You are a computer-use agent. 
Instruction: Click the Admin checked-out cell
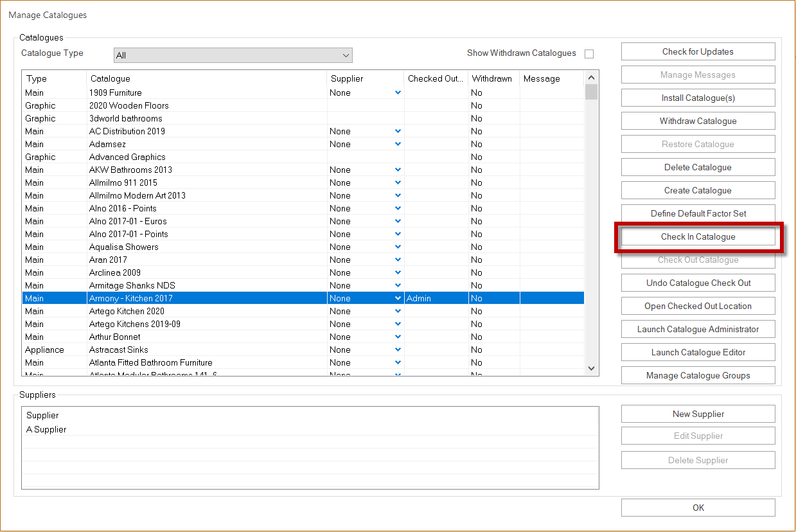436,298
